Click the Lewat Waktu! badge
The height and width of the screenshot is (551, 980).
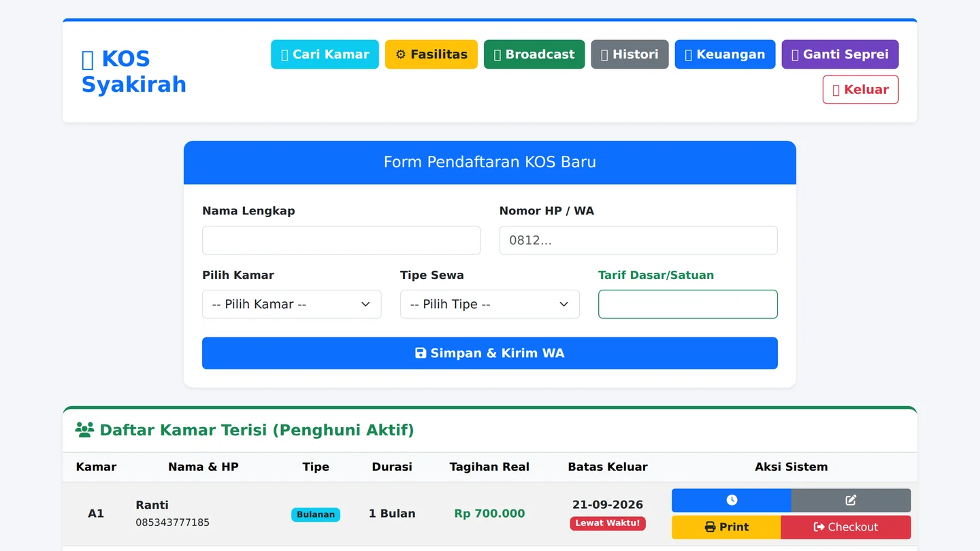pyautogui.click(x=608, y=523)
